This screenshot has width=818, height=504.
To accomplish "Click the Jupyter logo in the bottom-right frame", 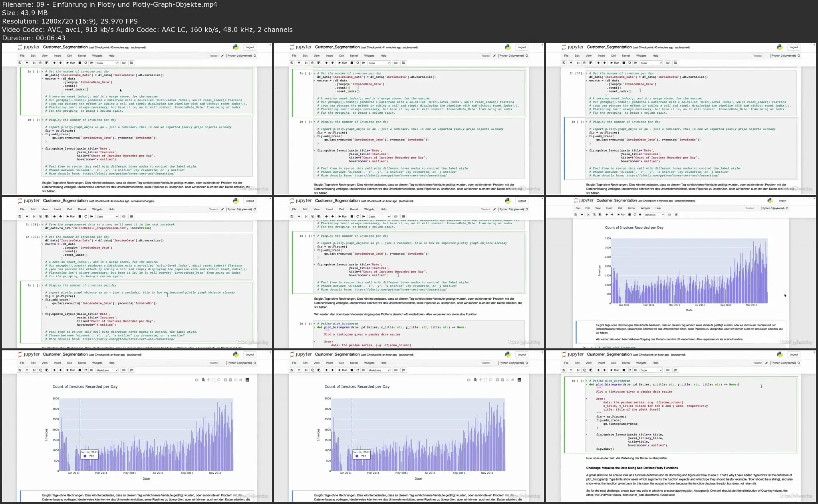I will click(x=573, y=354).
